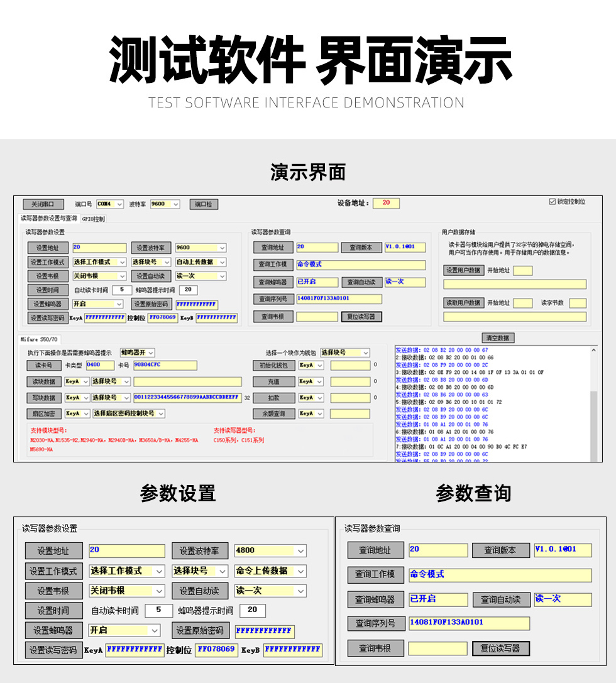The image size is (616, 683).
Task: Click 开始地址 field next to 设置用户数据
Action: pyautogui.click(x=523, y=271)
